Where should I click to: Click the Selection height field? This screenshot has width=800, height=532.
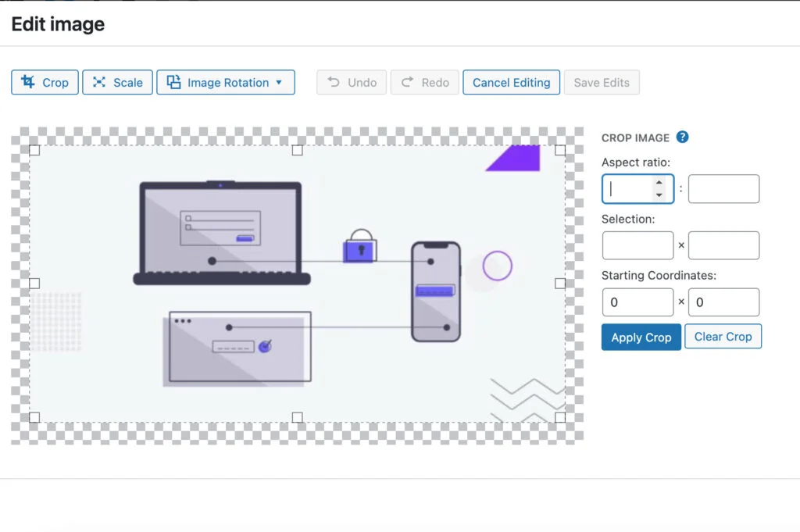coord(723,245)
